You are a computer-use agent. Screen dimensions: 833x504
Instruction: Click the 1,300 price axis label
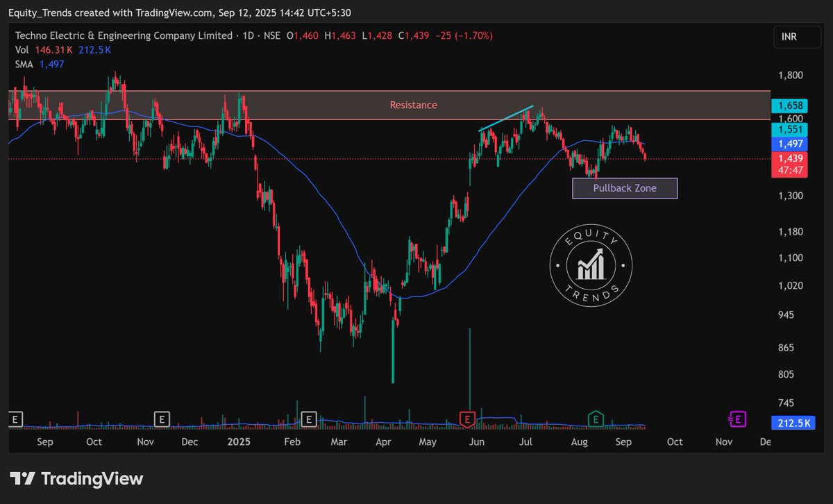coord(790,196)
